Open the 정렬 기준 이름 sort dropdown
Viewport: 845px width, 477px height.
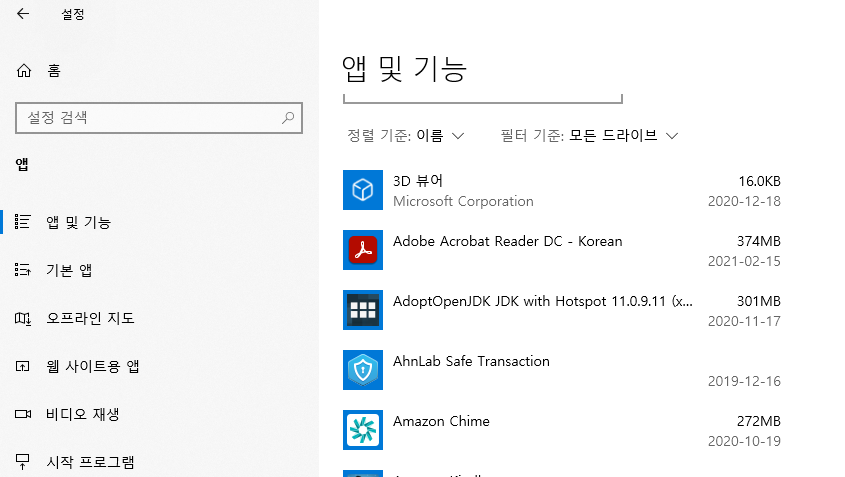pos(405,135)
